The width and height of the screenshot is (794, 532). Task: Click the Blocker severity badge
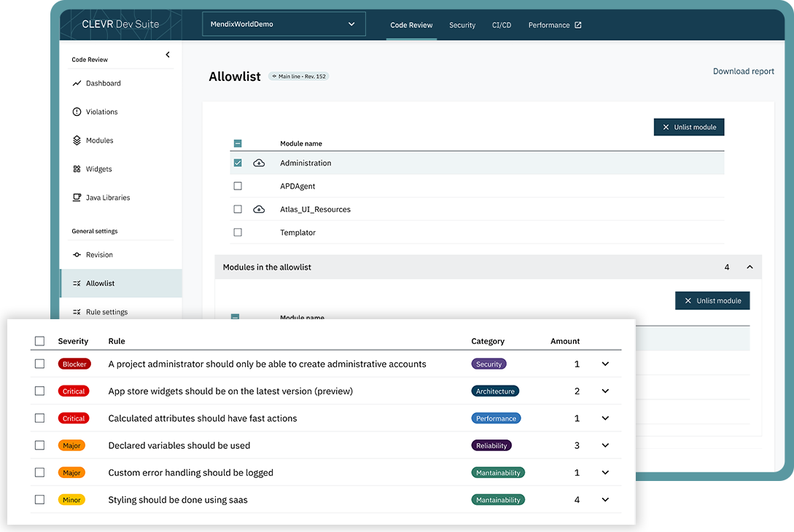pos(74,364)
